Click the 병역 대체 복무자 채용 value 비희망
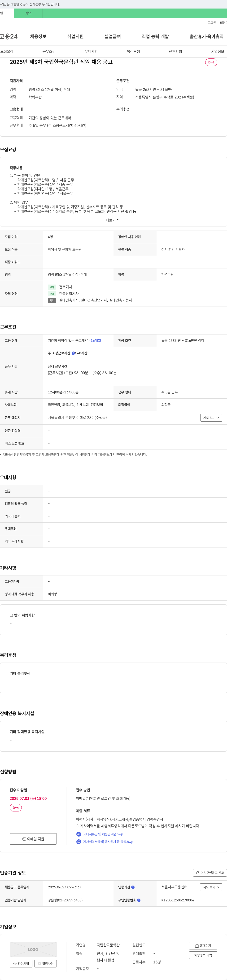227x980 pixels. (x=52, y=594)
